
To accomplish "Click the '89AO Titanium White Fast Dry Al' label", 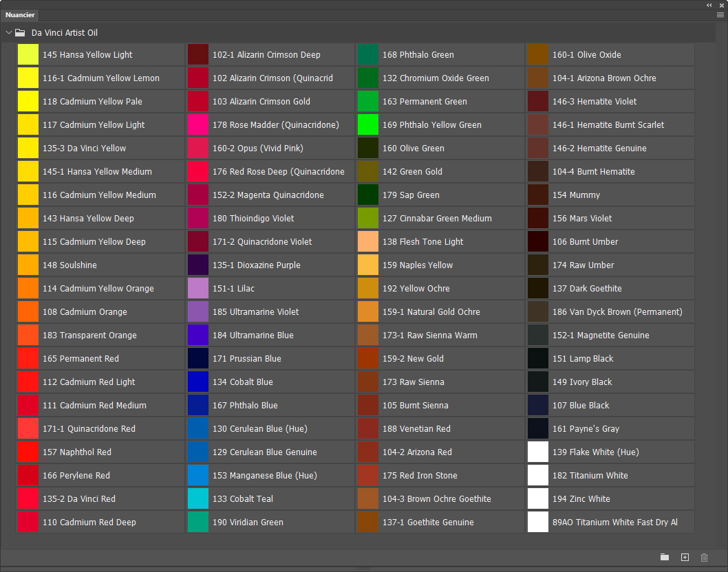I will point(615,522).
